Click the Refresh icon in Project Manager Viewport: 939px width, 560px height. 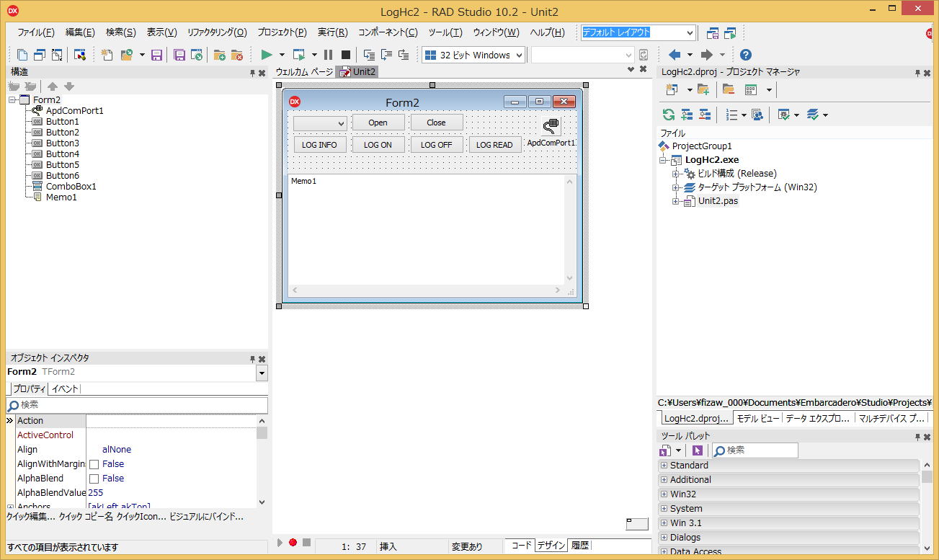[x=669, y=115]
